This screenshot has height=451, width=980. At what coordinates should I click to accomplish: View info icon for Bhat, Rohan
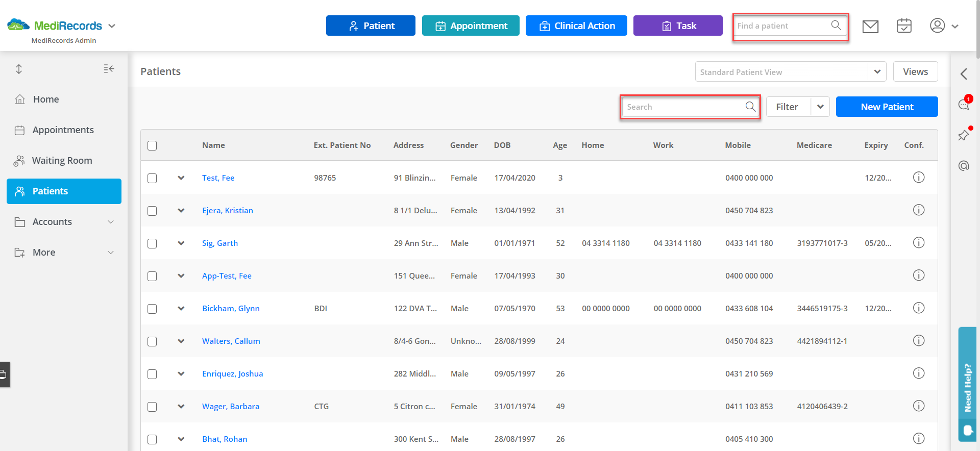(x=919, y=439)
